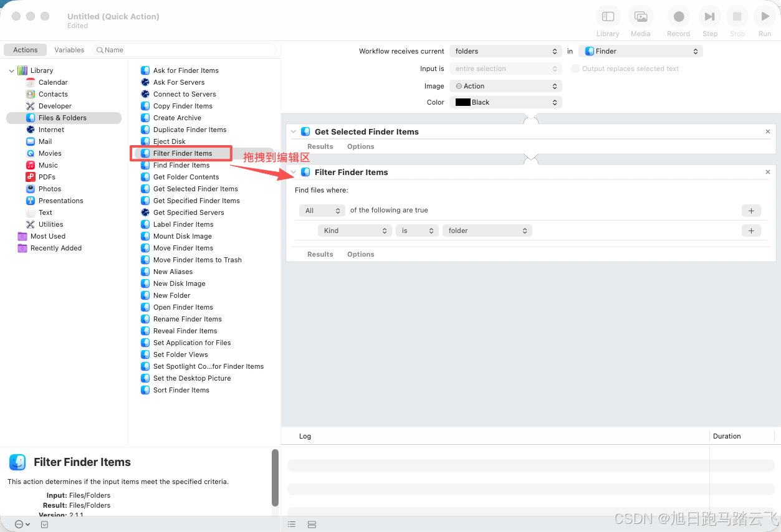Open the action menu ellipsis button

pos(22,525)
